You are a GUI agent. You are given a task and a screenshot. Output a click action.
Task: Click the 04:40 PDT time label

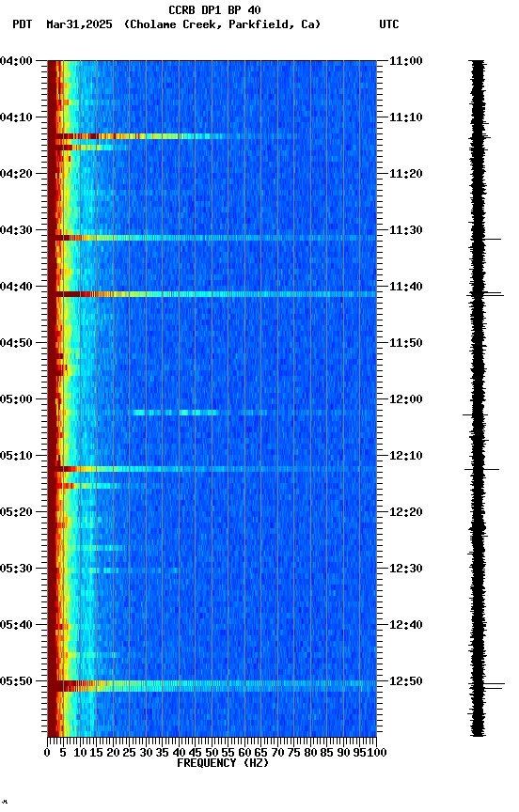coord(16,287)
